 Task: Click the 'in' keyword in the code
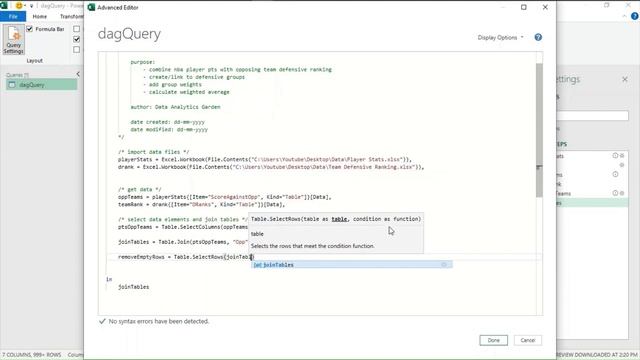point(109,279)
